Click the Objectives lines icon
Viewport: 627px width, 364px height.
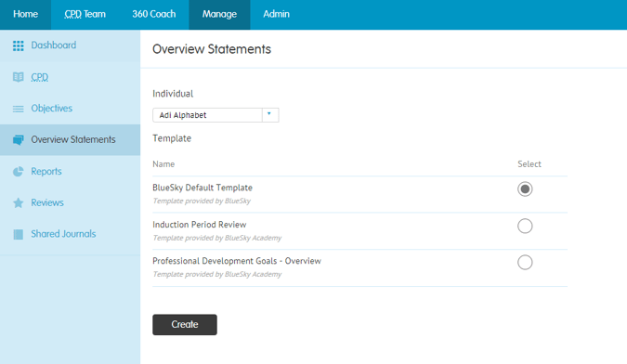point(18,109)
